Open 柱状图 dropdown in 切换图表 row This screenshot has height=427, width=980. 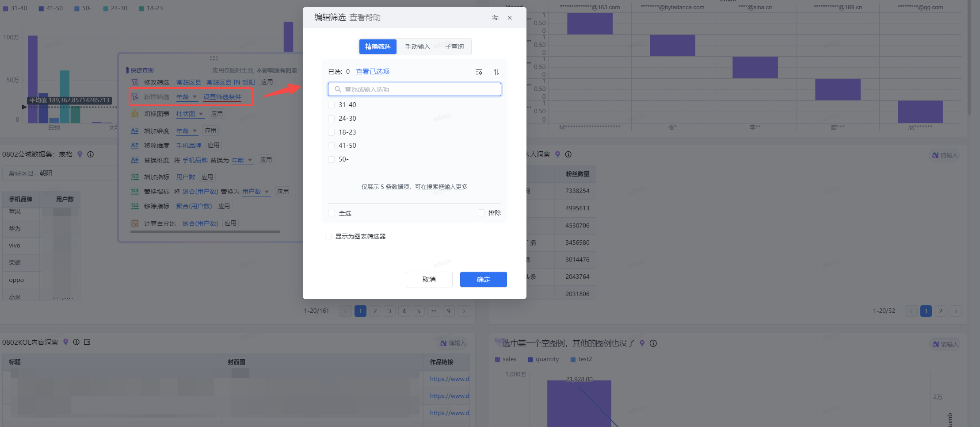coord(190,114)
